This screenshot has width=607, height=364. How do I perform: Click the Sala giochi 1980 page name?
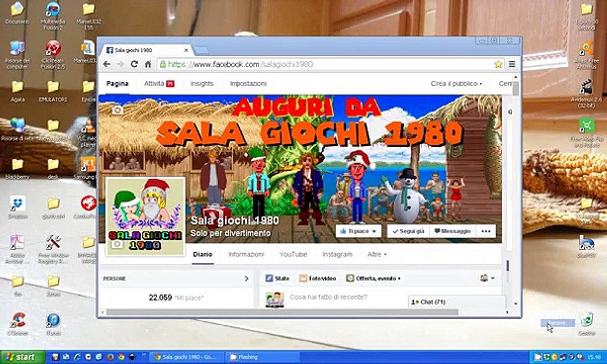(x=234, y=221)
